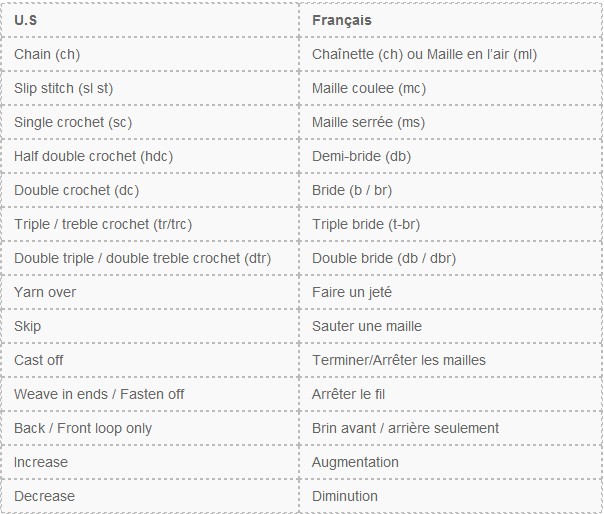604x514 pixels.
Task: Click the Sauter une maille text
Action: point(367,326)
